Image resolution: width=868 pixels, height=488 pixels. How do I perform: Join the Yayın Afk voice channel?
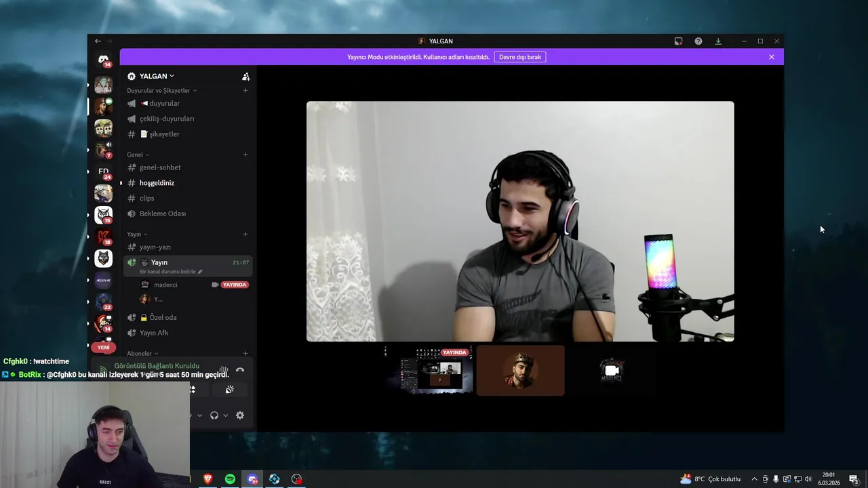pyautogui.click(x=188, y=333)
